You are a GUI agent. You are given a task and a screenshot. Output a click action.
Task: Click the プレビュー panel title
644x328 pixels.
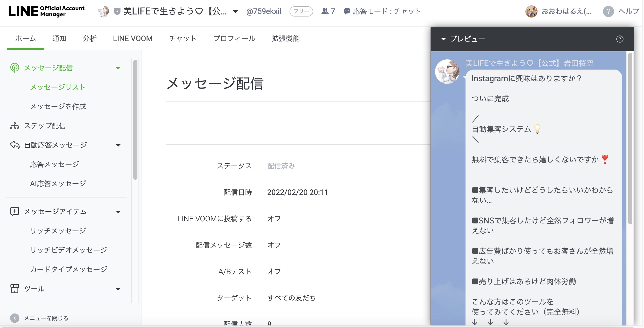point(467,39)
